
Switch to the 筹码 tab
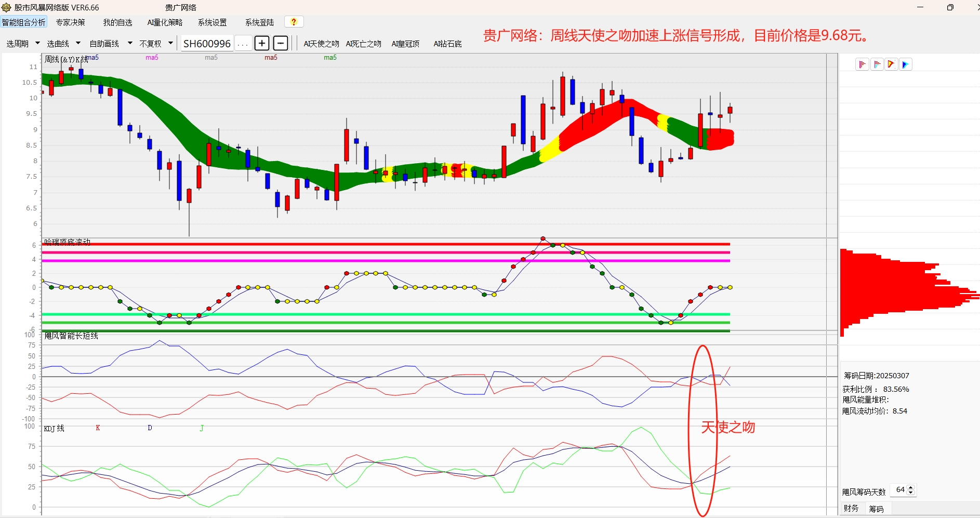point(876,509)
